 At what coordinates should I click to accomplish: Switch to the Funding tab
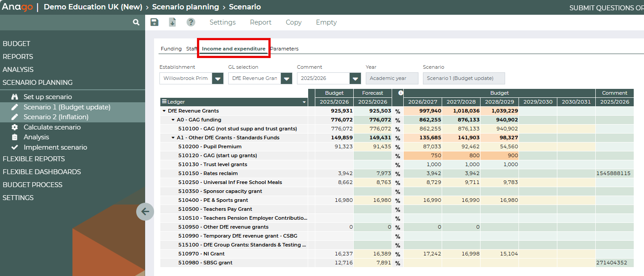(171, 49)
